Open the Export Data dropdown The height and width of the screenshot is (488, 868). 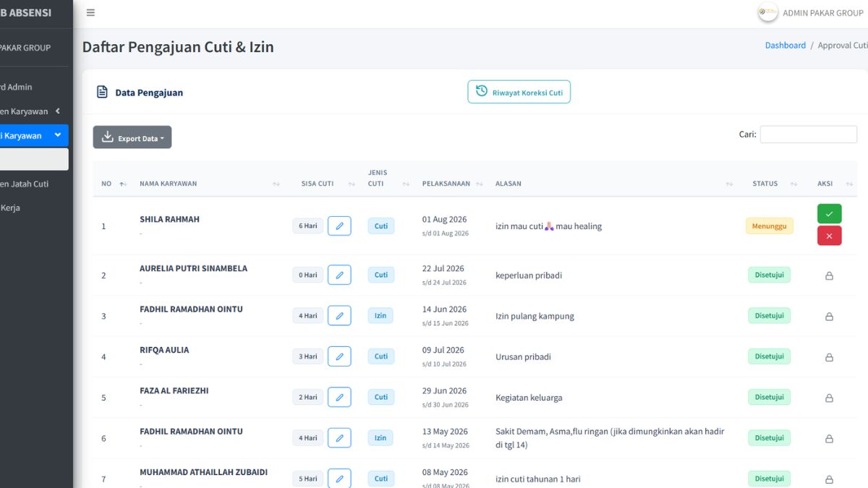coord(132,137)
